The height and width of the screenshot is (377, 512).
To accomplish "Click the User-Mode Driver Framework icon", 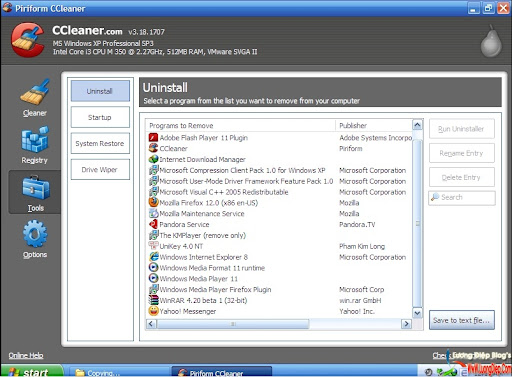I will 153,181.
